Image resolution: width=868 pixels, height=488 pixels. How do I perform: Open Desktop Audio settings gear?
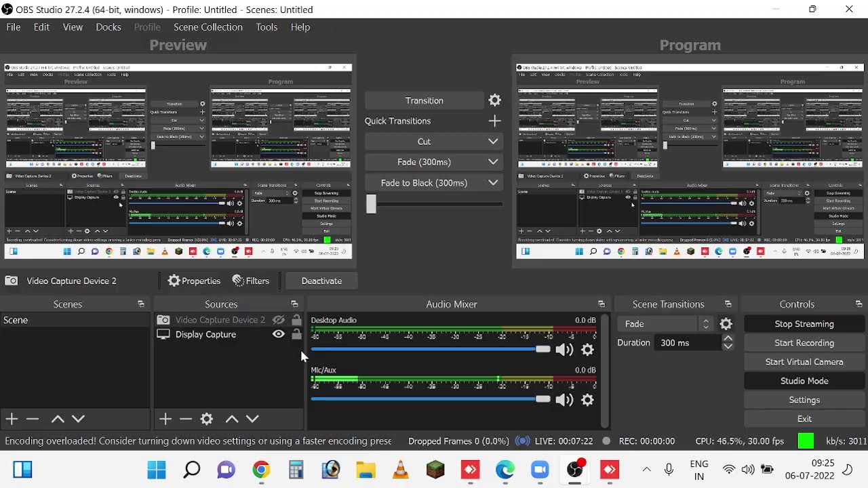point(587,350)
